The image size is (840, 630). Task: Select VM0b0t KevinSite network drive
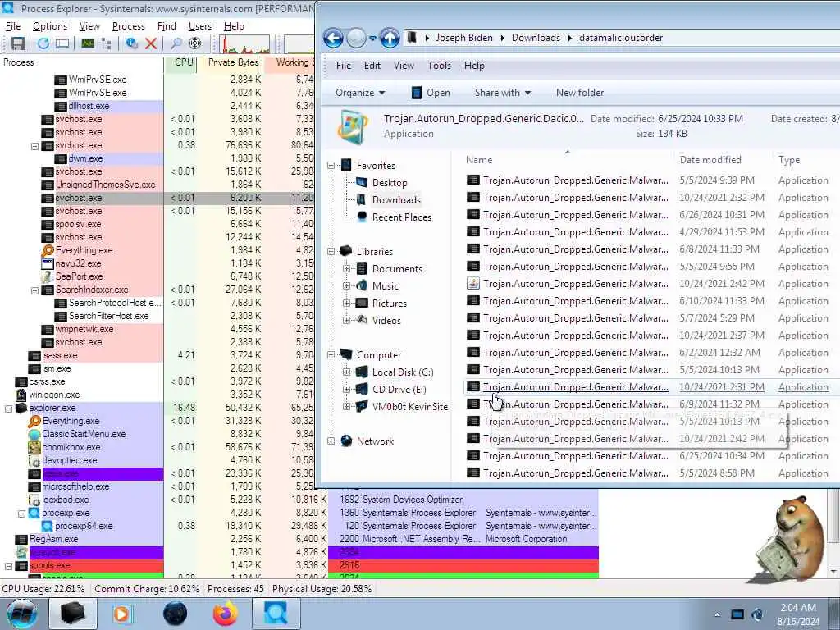tap(410, 407)
